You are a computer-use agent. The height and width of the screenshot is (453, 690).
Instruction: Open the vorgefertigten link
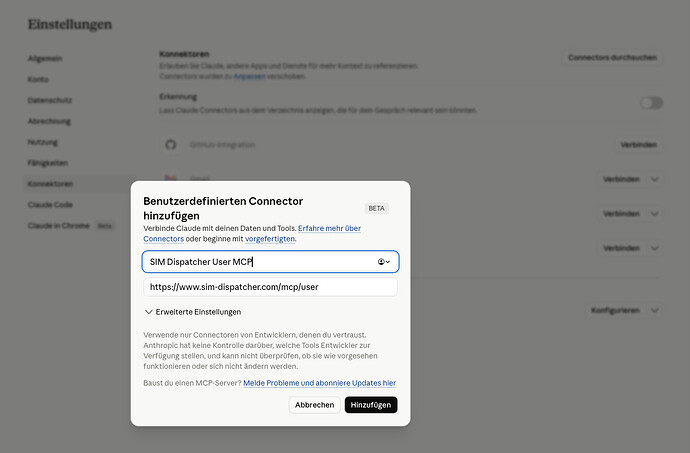[x=270, y=239]
